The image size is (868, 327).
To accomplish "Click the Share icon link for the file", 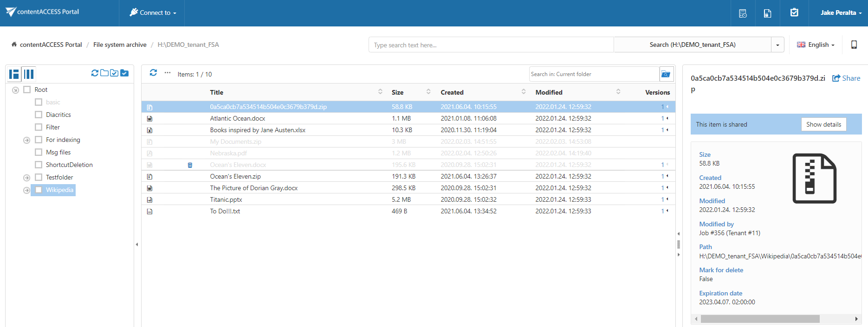I will tap(846, 78).
